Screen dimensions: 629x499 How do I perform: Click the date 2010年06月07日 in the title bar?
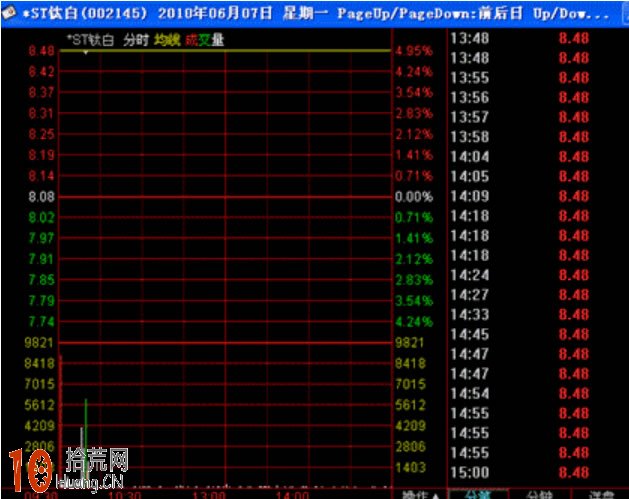click(215, 14)
